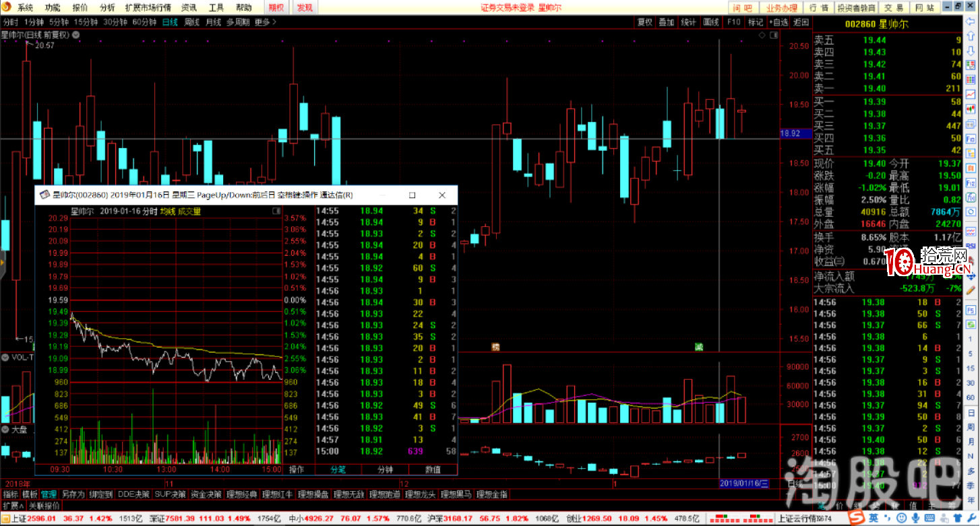Screen dimensions: 980x526
Task: Click the 日线 label bottom right
Action: 795,484
